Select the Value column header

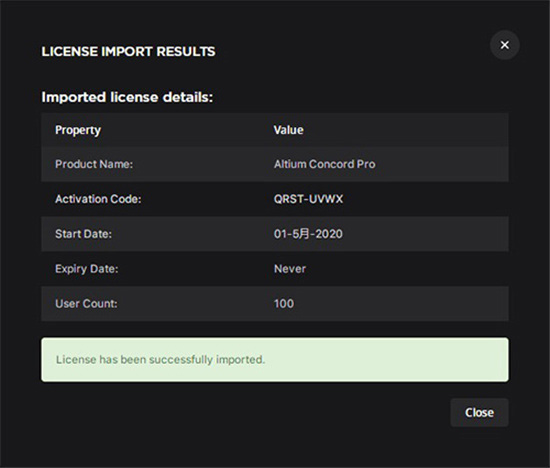point(288,130)
